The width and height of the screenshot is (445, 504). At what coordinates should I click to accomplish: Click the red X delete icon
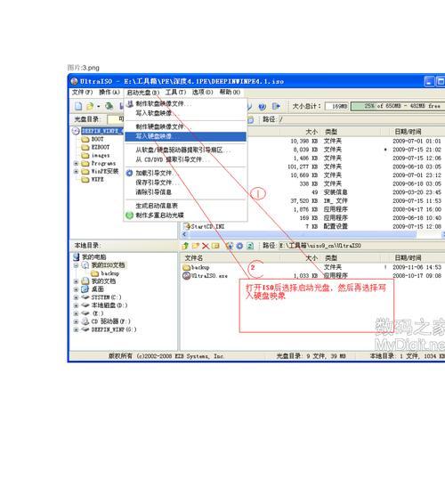(x=206, y=246)
